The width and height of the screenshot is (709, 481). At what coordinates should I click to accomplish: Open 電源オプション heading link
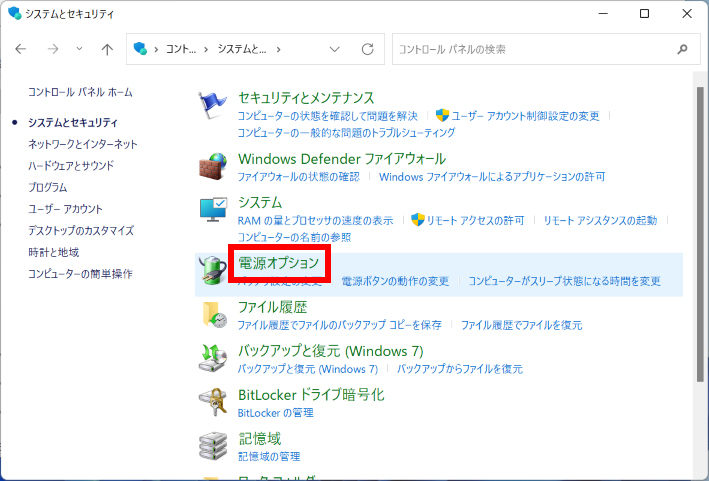click(279, 263)
